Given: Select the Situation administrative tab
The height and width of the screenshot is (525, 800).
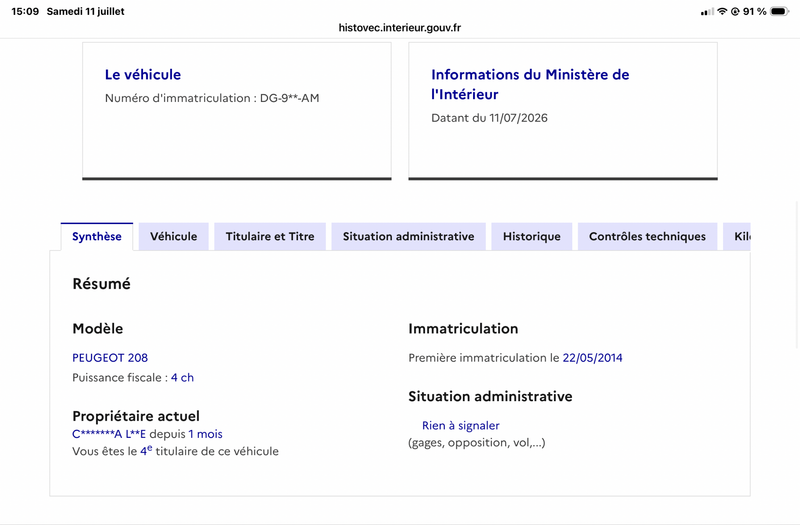Looking at the screenshot, I should pyautogui.click(x=408, y=237).
